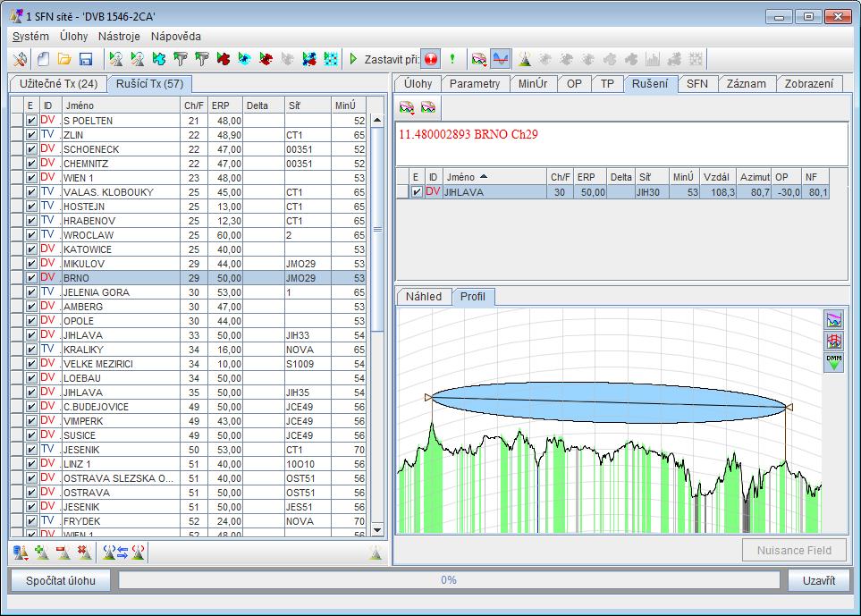Click the transmitter list scrollbar thumb
This screenshot has width=861, height=616.
377,230
